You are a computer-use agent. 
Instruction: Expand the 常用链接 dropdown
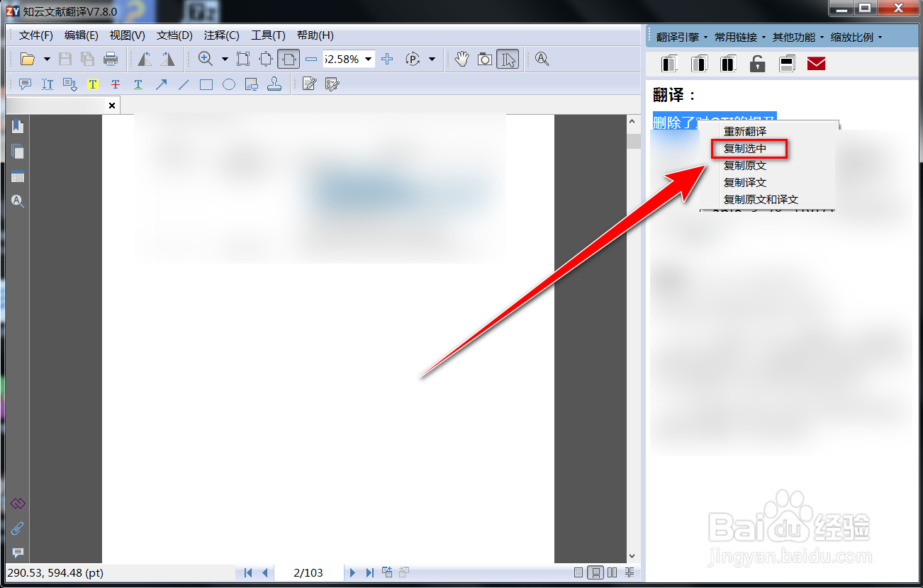tap(740, 37)
